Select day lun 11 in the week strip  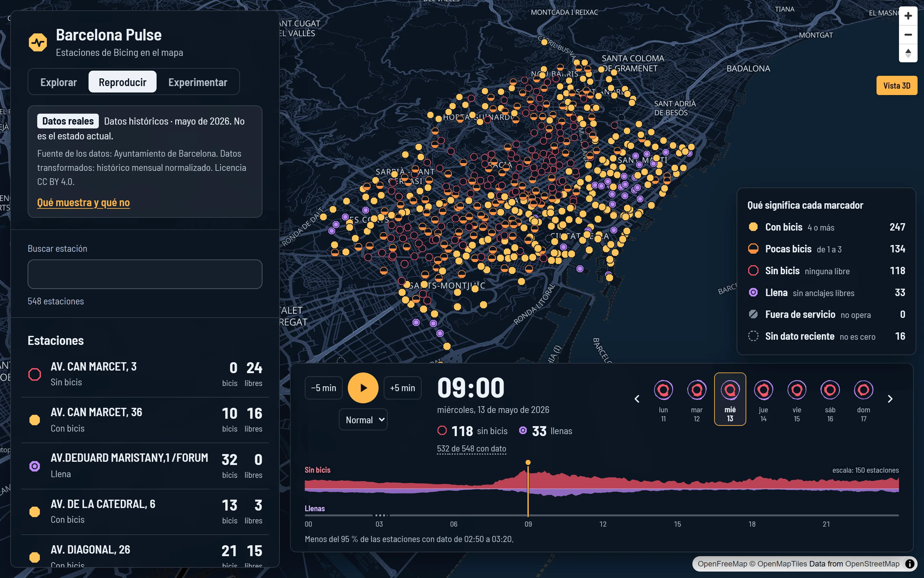[x=663, y=399]
